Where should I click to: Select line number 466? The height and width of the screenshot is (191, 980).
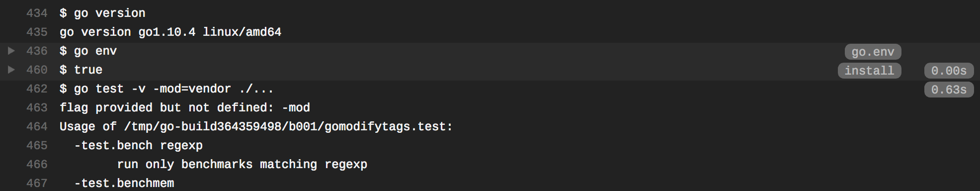pos(37,164)
